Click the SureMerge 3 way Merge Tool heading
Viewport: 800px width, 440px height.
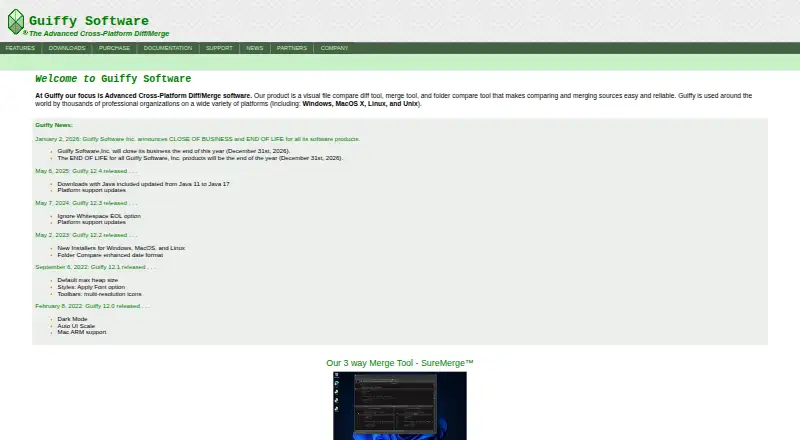pos(400,363)
